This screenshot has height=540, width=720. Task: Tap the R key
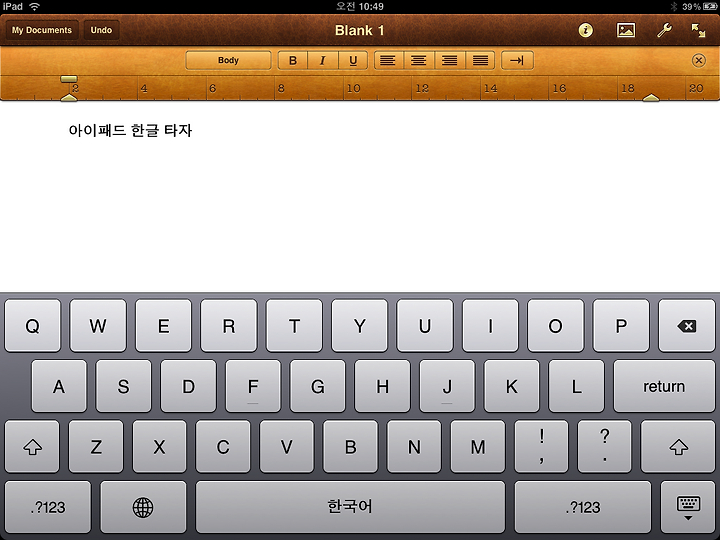229,326
